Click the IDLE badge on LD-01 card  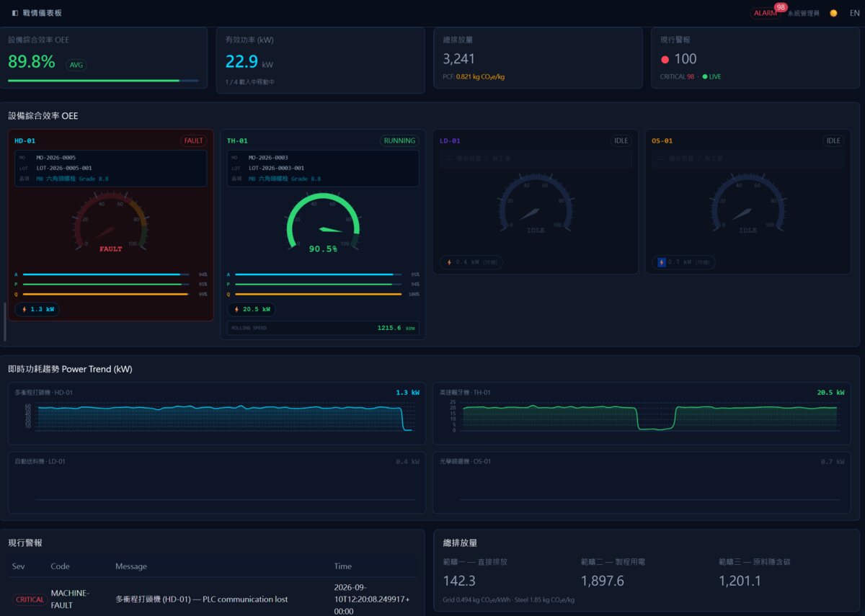(621, 141)
